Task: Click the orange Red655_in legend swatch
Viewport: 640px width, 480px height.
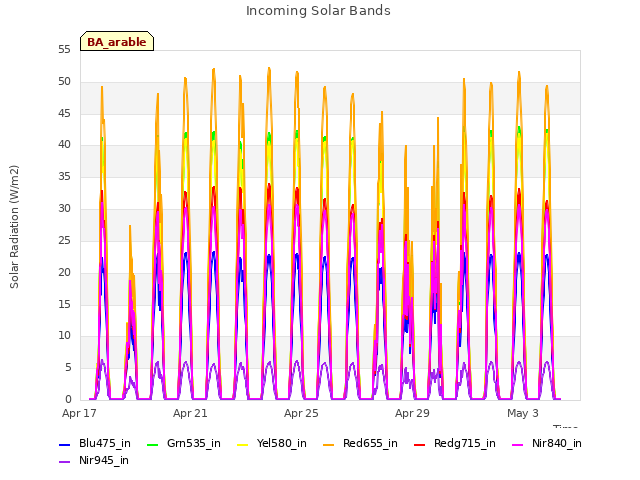Action: (x=329, y=444)
